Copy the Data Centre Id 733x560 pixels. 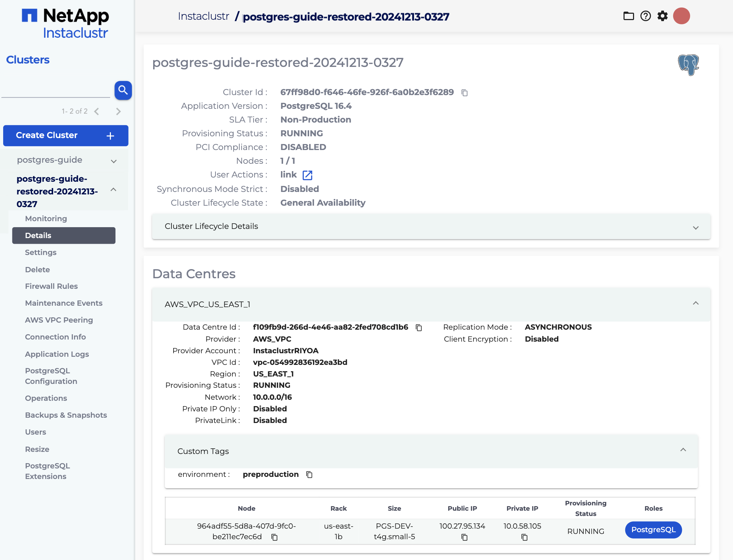tap(419, 328)
